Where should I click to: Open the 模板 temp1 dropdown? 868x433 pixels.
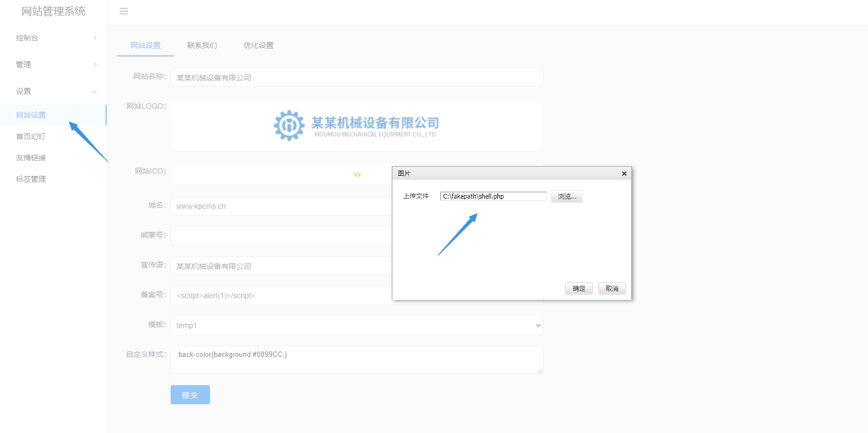click(357, 325)
